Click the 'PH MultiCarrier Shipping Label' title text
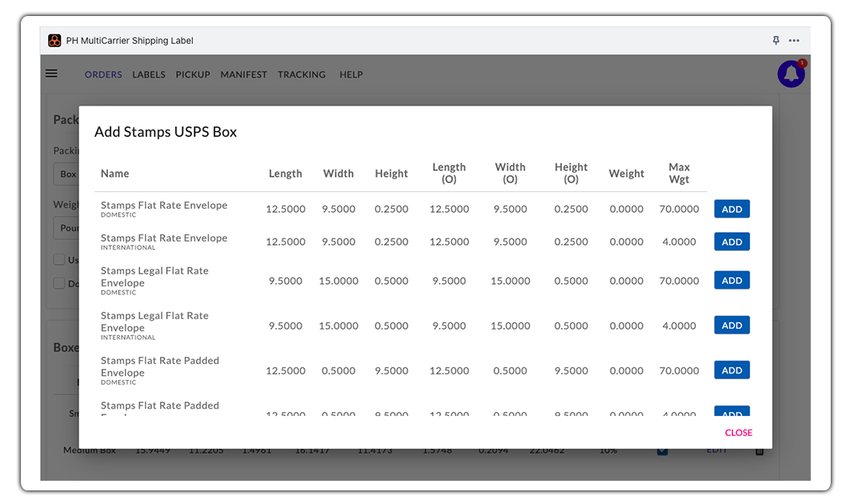 point(130,41)
